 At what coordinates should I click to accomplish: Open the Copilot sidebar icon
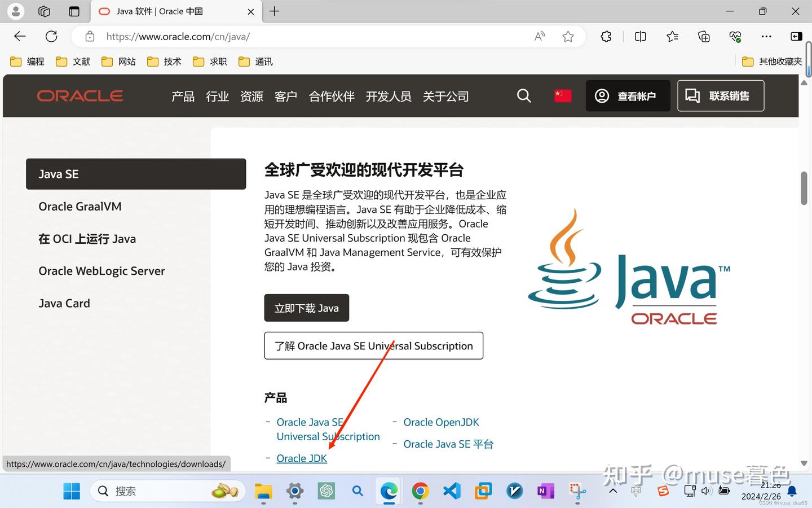pos(796,36)
